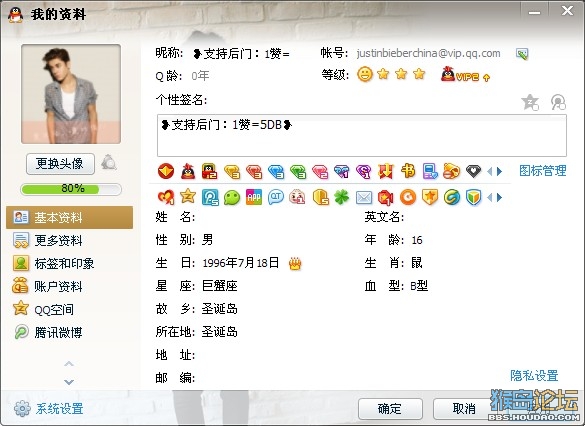Screen dimensions: 585x426
Task: Click the birthday value 1996年7月18日
Action: pyautogui.click(x=241, y=263)
